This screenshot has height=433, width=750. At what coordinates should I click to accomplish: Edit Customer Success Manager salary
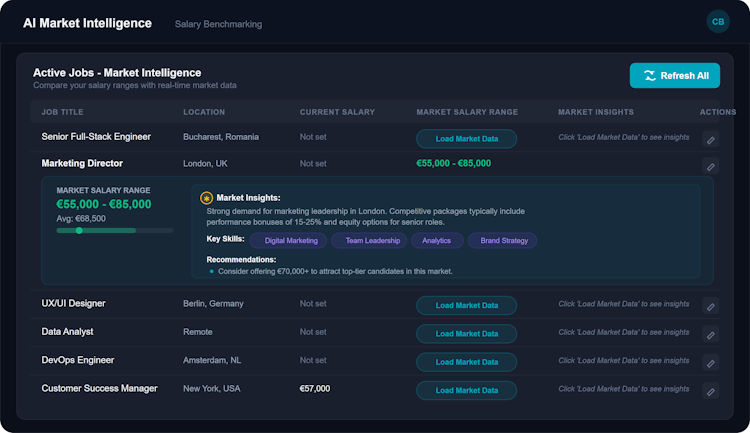(710, 391)
